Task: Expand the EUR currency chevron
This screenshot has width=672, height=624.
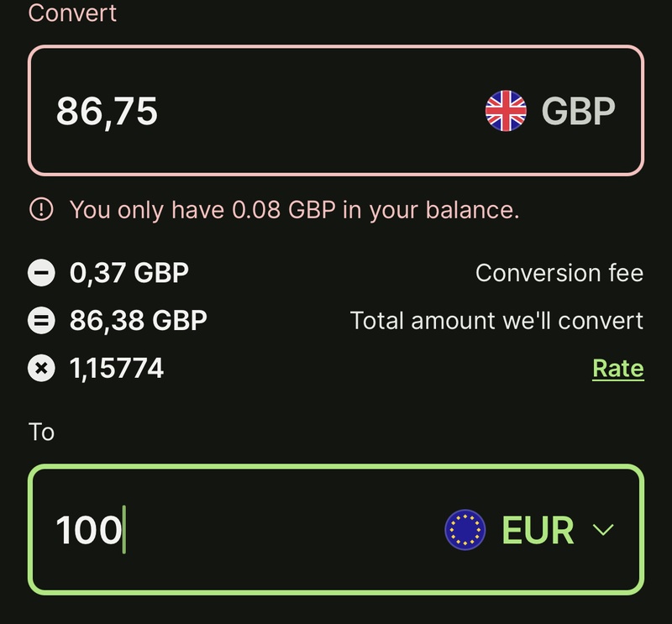Action: [603, 530]
